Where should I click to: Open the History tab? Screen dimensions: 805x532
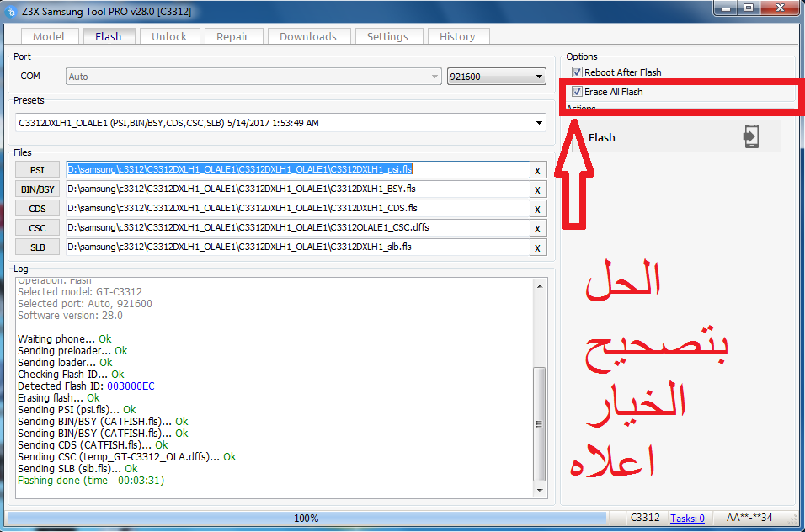(457, 36)
